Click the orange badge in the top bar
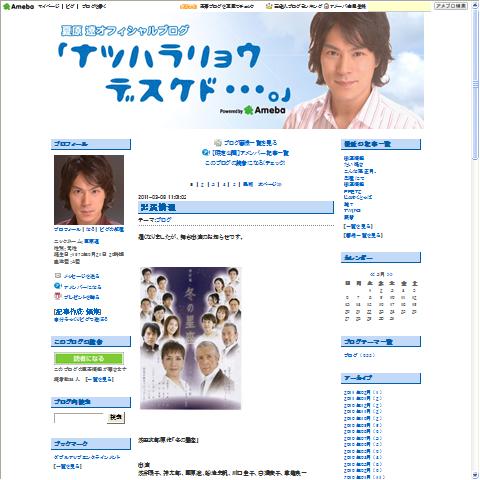480x480 pixels. tap(189, 6)
